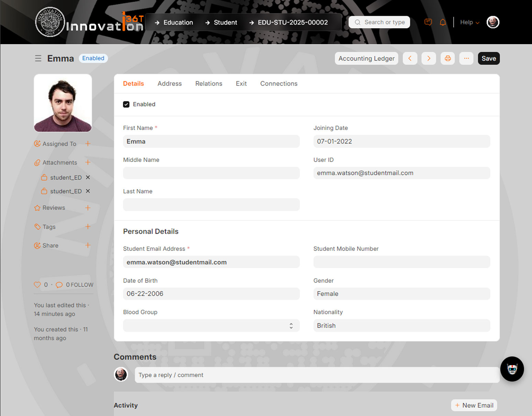This screenshot has height=416, width=532.
Task: Open the chat messages icon
Action: (428, 22)
